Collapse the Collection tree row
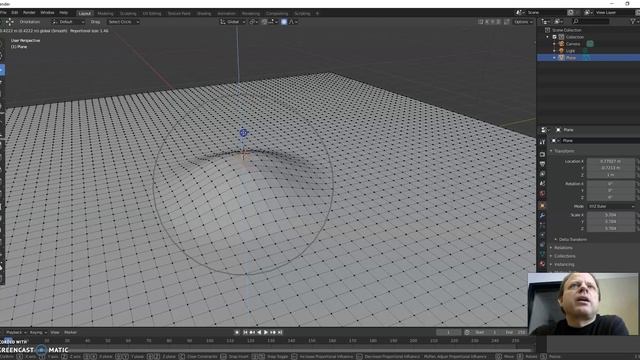This screenshot has height=360, width=640. pos(548,37)
